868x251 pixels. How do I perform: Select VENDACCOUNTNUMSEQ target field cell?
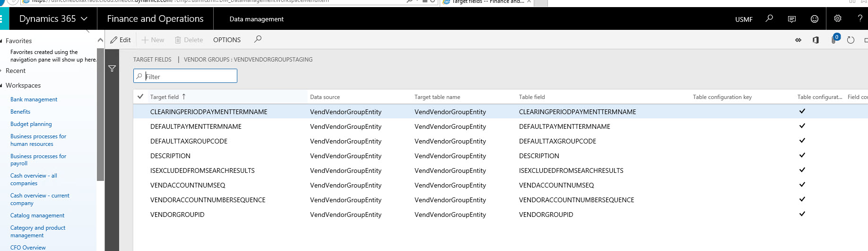click(188, 185)
